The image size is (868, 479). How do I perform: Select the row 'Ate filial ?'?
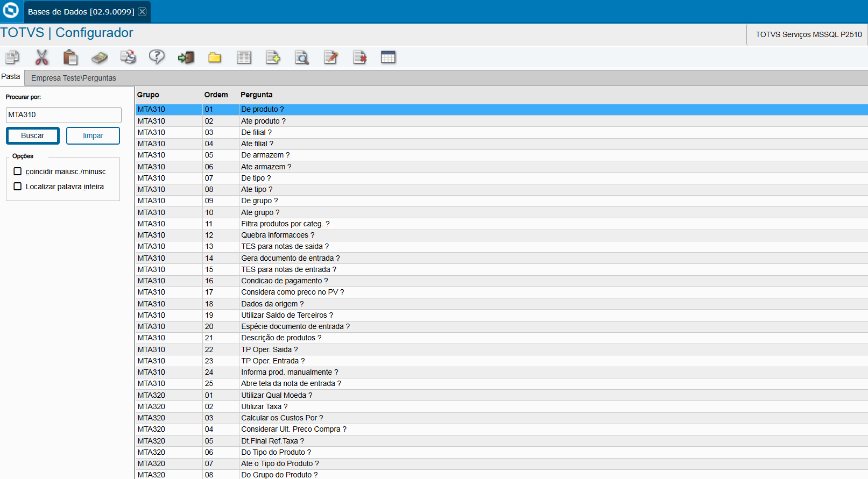[502, 144]
